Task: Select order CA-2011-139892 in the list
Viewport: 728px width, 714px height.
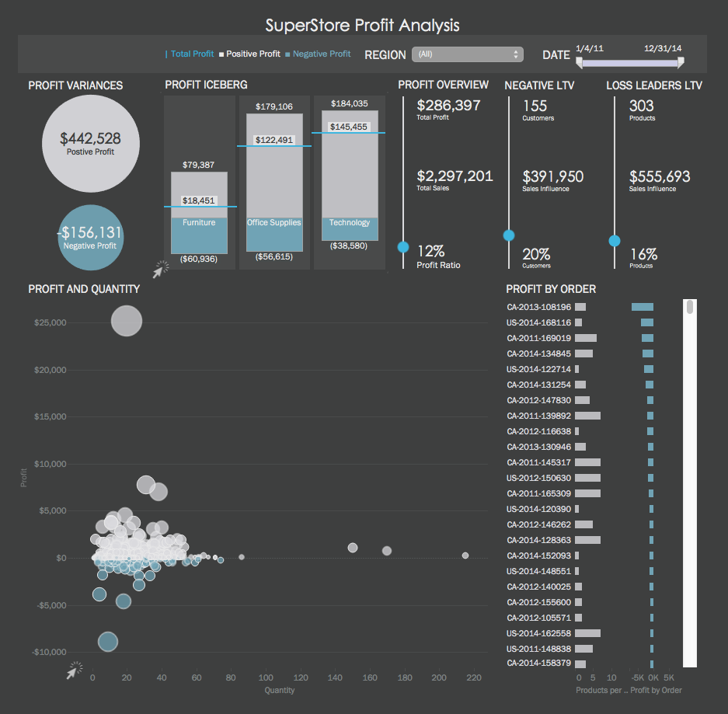Action: coord(538,416)
